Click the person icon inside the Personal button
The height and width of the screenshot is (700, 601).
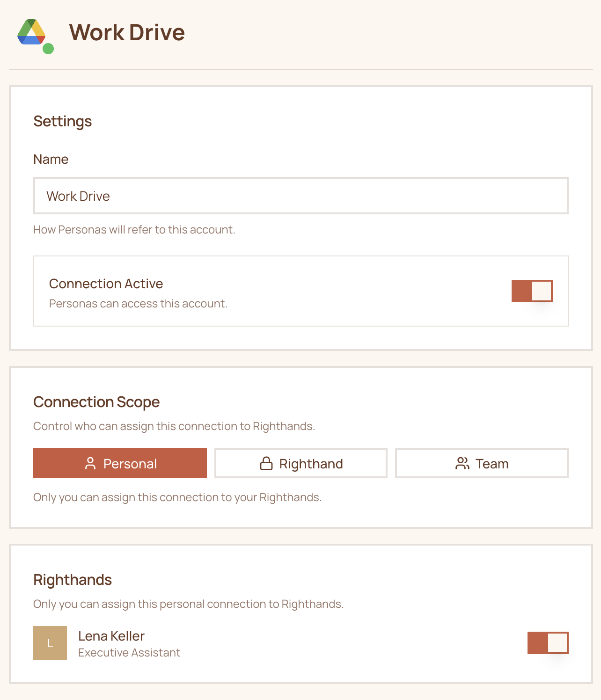click(x=90, y=463)
